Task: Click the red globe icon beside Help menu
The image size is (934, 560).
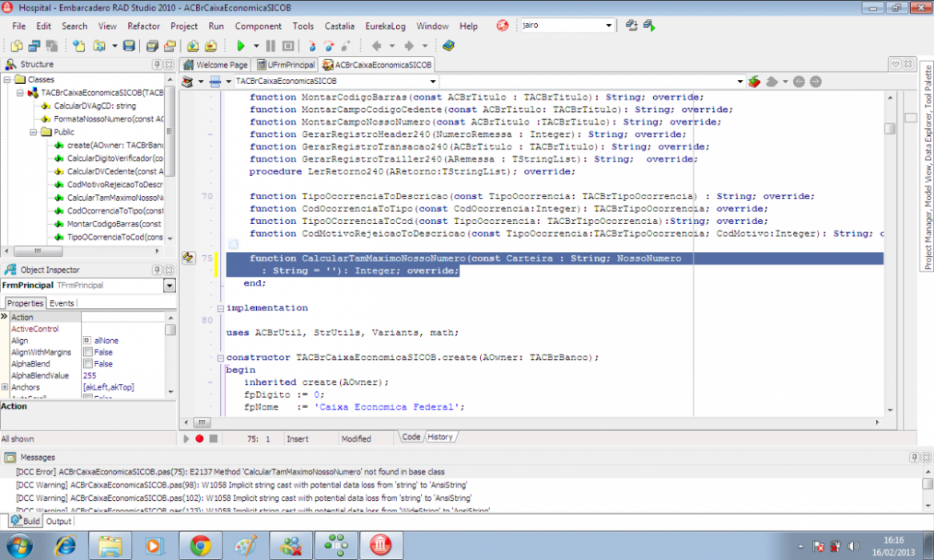Action: click(x=503, y=26)
